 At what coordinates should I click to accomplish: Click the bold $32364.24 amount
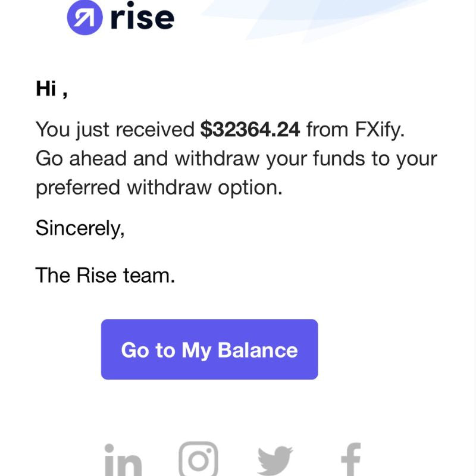point(250,130)
